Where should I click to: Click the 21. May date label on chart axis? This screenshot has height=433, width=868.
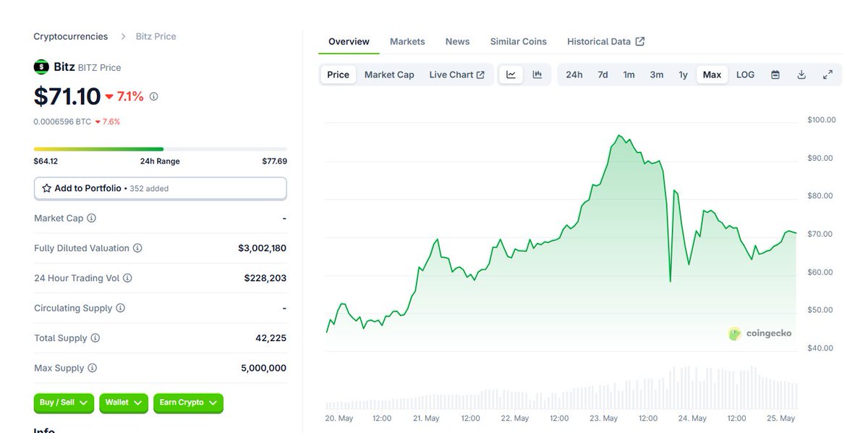[426, 419]
